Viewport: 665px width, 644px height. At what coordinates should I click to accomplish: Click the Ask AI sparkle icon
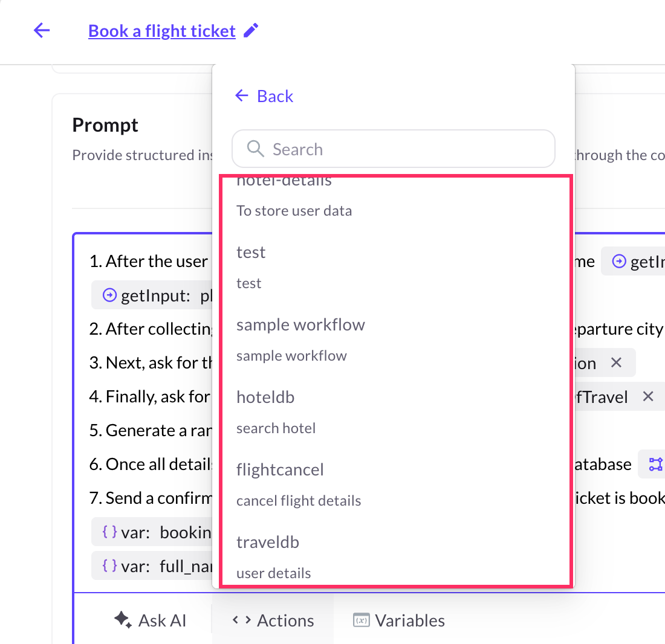[123, 620]
